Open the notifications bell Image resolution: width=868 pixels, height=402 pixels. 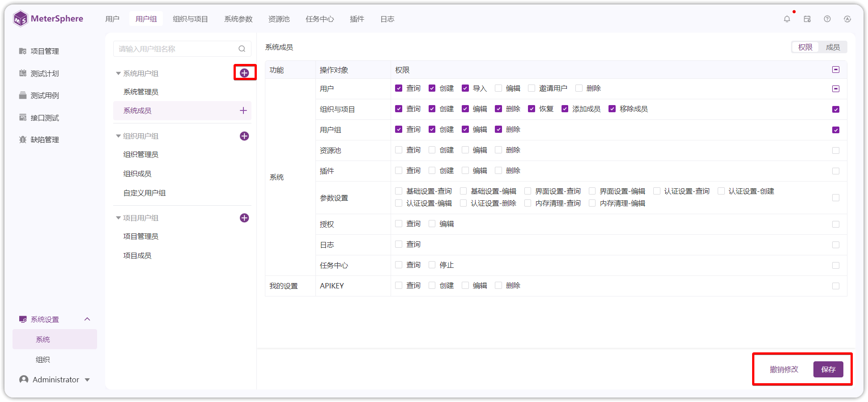tap(787, 19)
